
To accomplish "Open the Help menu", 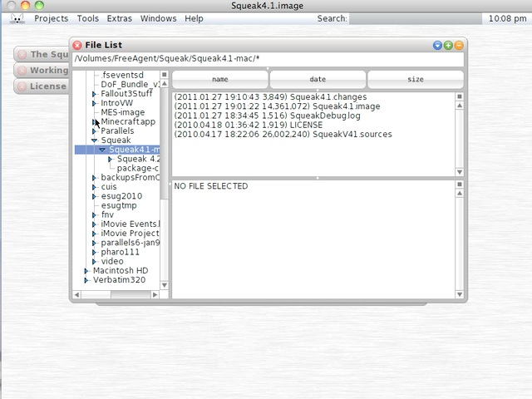I will tap(194, 18).
